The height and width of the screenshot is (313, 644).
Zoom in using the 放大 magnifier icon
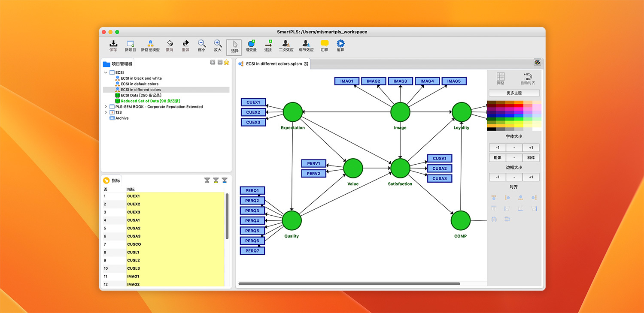click(218, 45)
